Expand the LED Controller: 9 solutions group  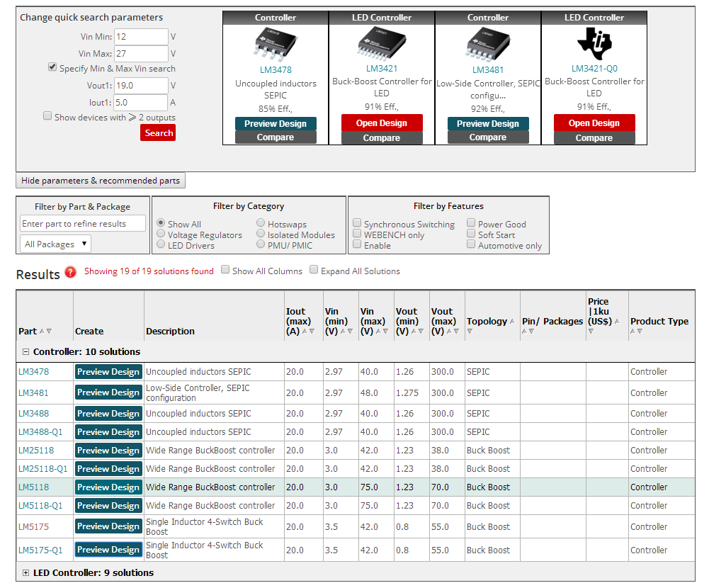(x=26, y=573)
